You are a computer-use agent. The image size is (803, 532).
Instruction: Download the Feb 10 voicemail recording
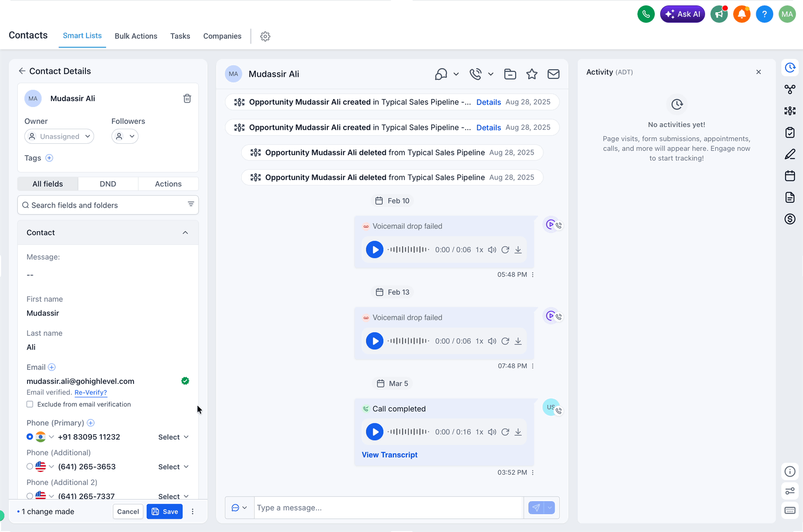[518, 250]
